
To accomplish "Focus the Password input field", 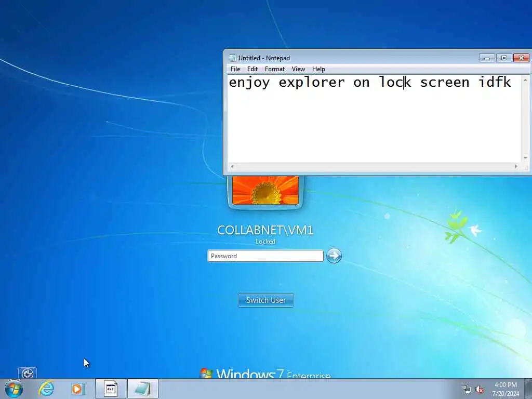I will (265, 256).
